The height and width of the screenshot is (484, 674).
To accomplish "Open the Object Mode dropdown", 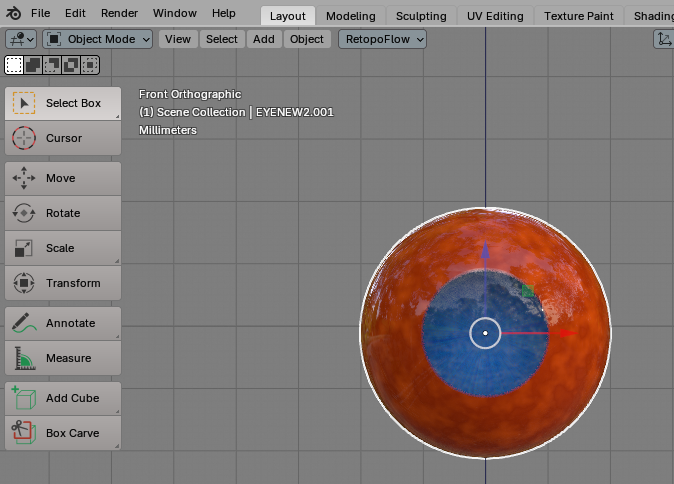I will (98, 39).
